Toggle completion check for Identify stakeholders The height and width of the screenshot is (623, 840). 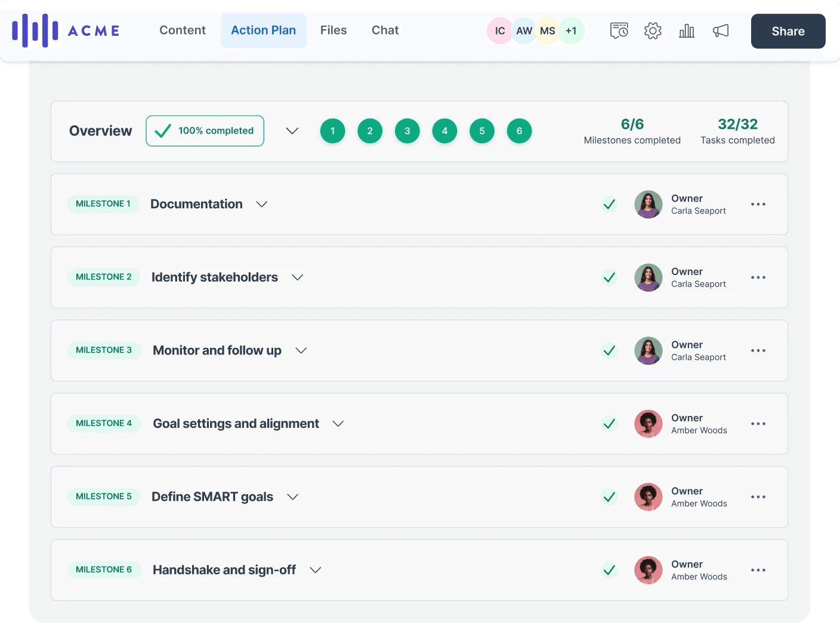(x=609, y=277)
